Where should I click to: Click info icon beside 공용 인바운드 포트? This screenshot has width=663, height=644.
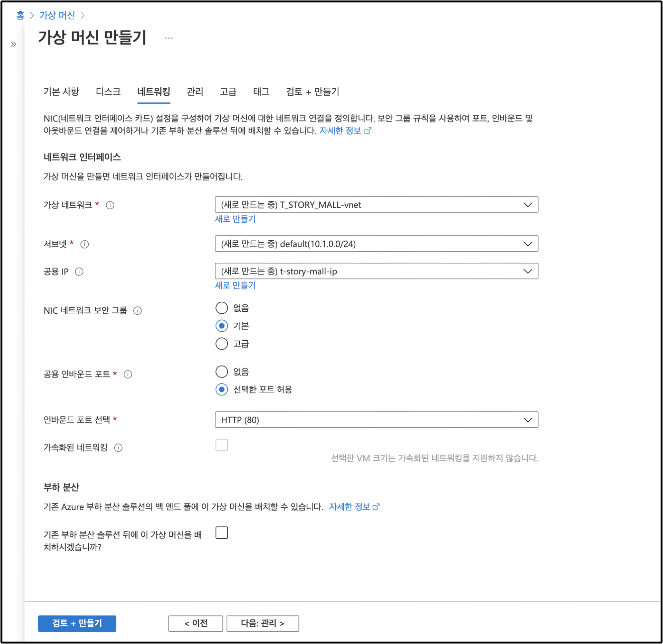tap(128, 374)
